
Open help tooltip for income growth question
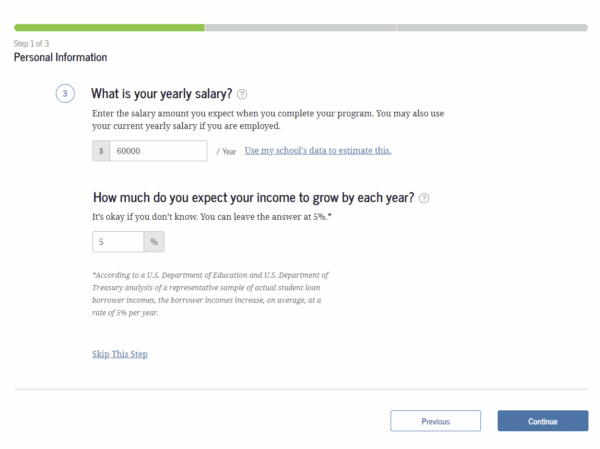(424, 198)
